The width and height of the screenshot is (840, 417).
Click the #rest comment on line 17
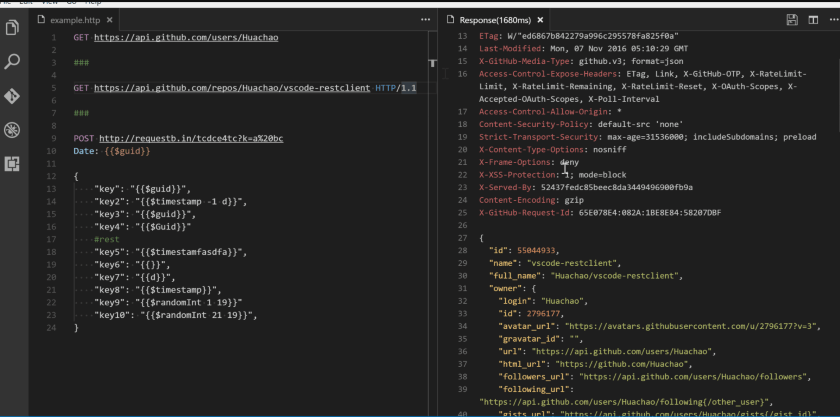(x=107, y=240)
